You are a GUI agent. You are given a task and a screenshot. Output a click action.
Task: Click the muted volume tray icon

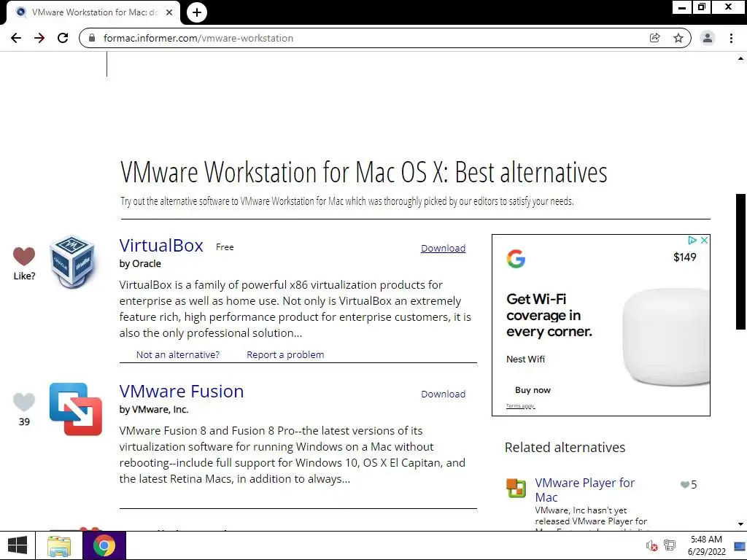(651, 545)
